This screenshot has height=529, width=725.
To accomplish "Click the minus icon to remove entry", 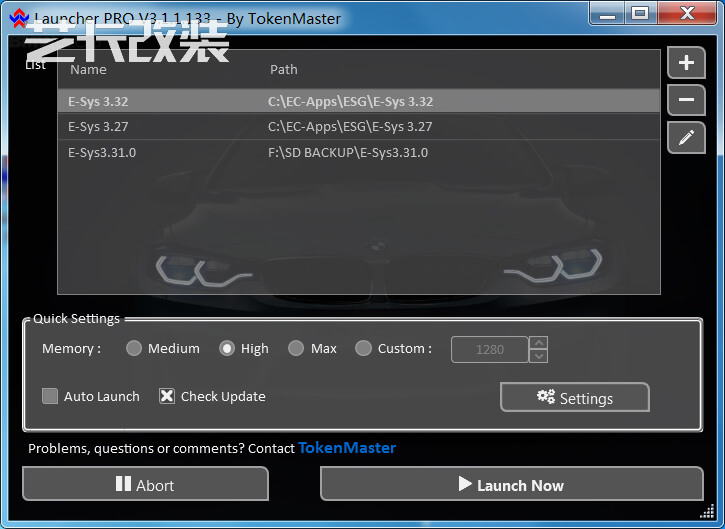I will click(x=686, y=100).
